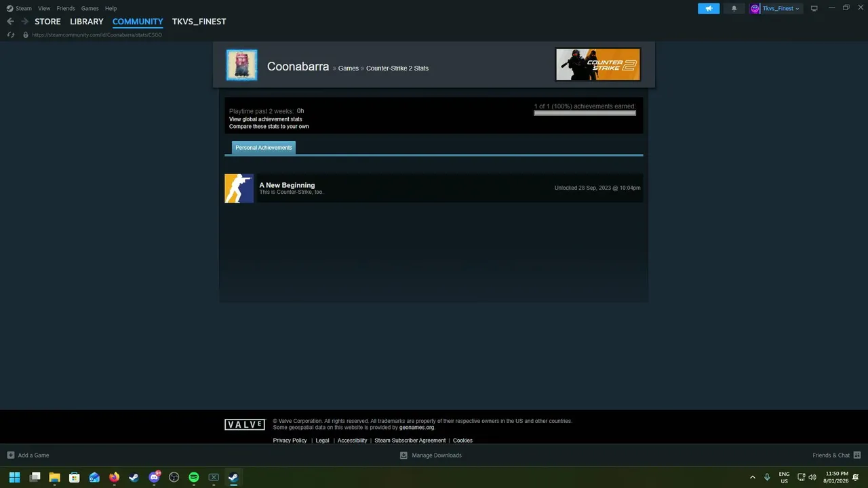Open the View menu
868x488 pixels.
tap(44, 8)
